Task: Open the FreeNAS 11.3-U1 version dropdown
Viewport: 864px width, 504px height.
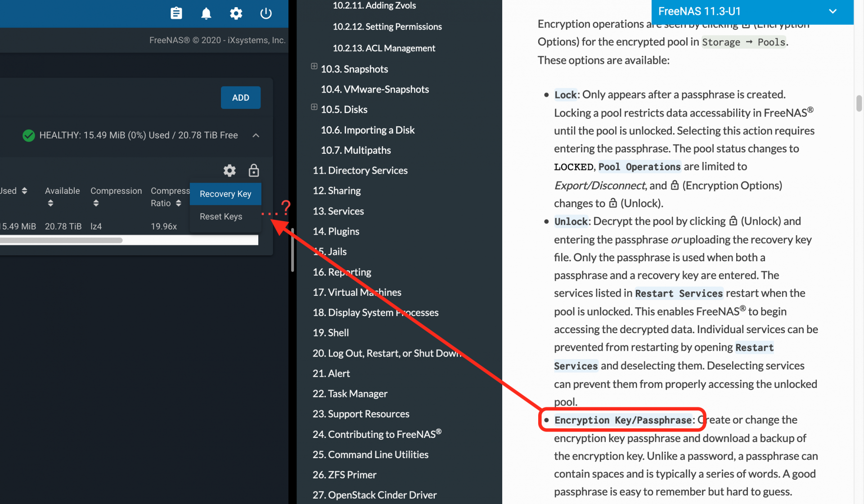Action: pos(752,12)
